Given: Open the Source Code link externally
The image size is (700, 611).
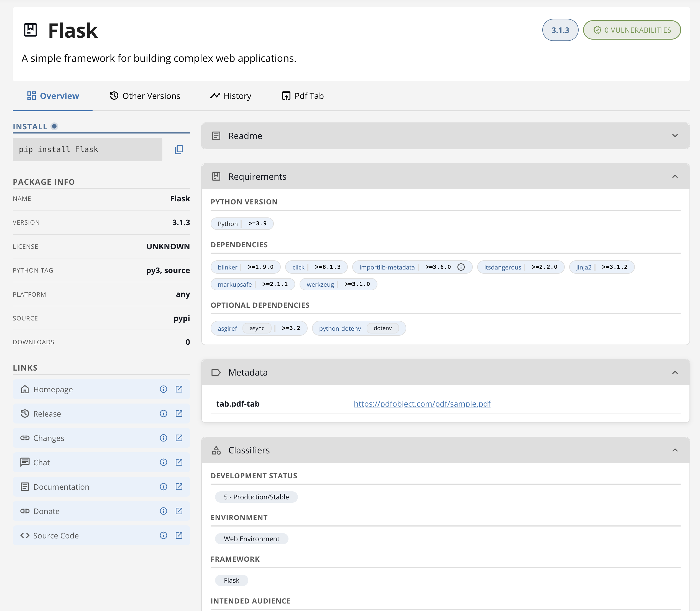Looking at the screenshot, I should coord(179,535).
